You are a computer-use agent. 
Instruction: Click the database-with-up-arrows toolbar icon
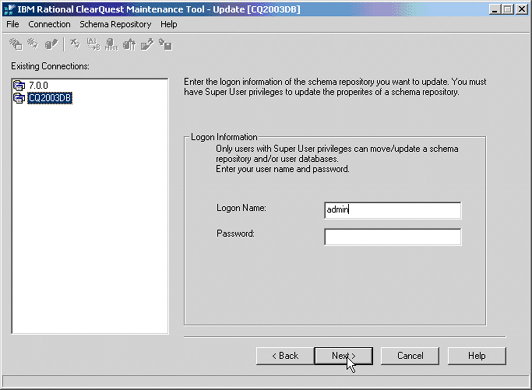[x=129, y=44]
